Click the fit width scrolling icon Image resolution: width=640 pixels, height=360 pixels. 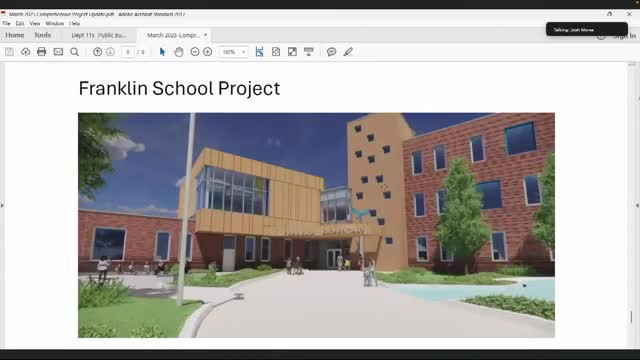[x=259, y=52]
